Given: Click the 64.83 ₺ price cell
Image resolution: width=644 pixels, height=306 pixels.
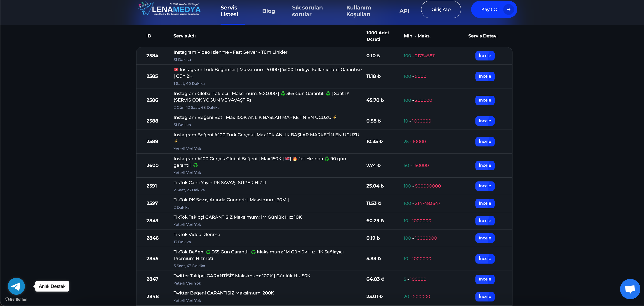Looking at the screenshot, I should [x=375, y=279].
